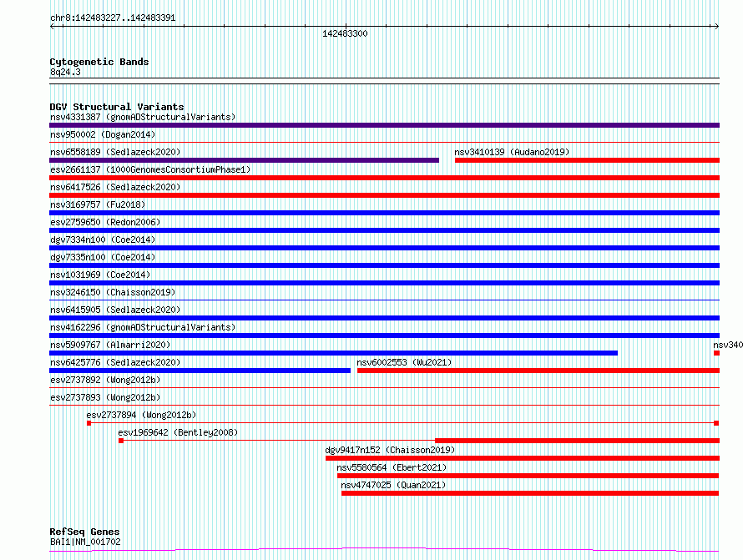Open the BAI1|NM_001702 gene label
This screenshot has width=743, height=560.
[x=85, y=542]
